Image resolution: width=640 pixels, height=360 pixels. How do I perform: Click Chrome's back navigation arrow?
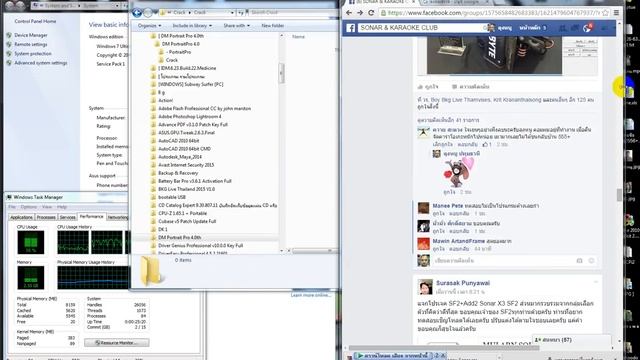[x=349, y=13]
